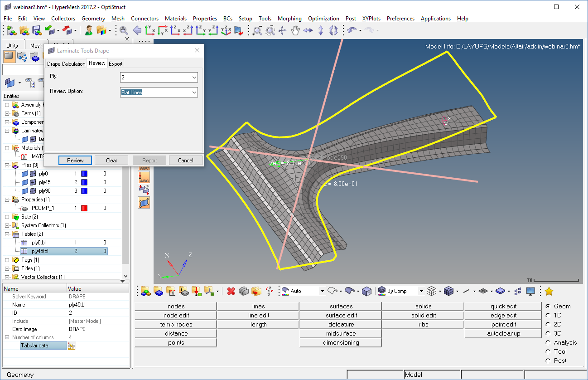The height and width of the screenshot is (380, 588).
Task: Open the Optimization menu
Action: pyautogui.click(x=323, y=19)
